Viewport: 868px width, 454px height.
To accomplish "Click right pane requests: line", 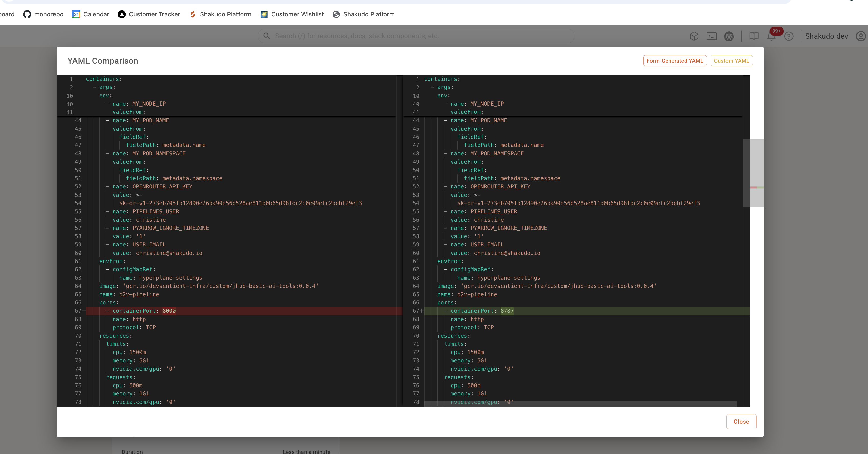I will [x=459, y=377].
